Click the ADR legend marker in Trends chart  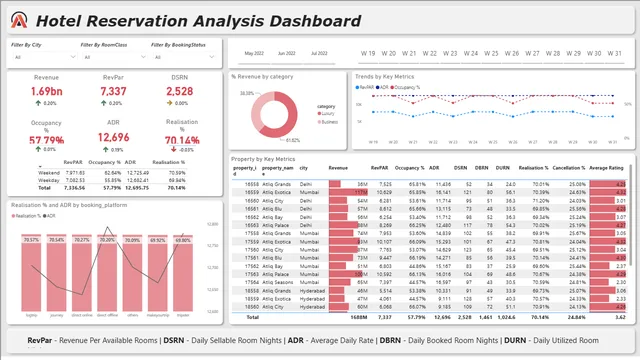tap(378, 87)
